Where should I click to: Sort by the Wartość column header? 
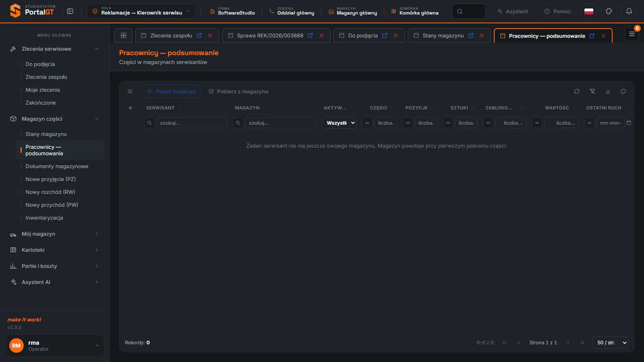[557, 108]
